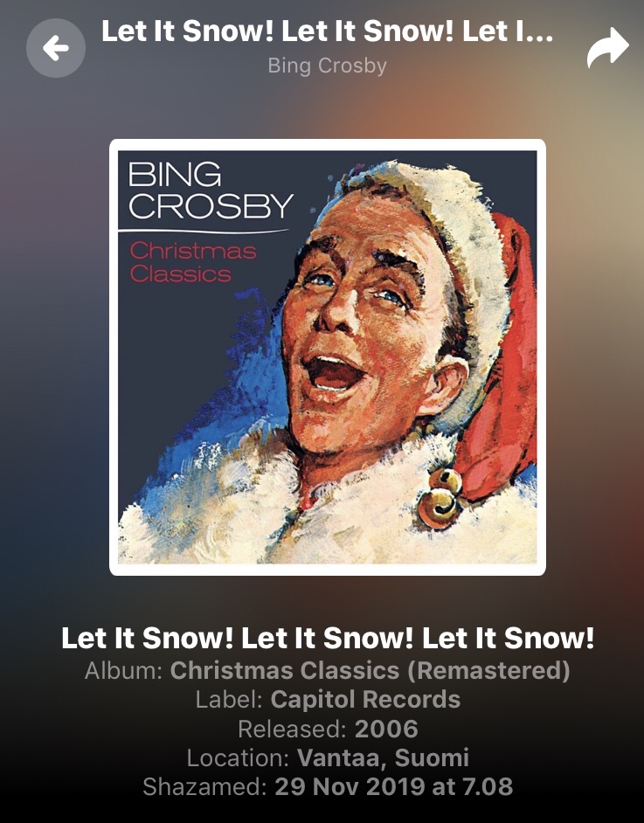
Task: Select the Capitol Records label name
Action: pos(365,699)
